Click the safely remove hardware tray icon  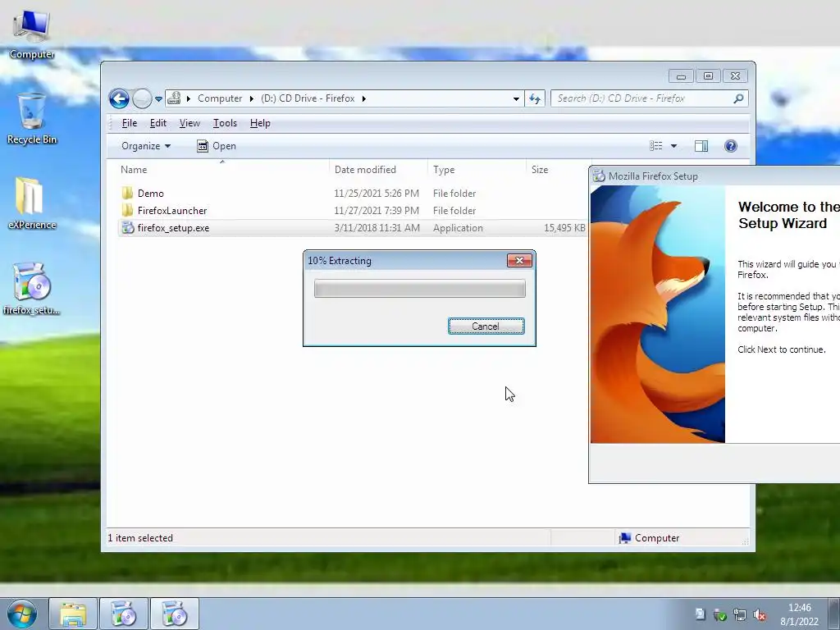click(720, 615)
